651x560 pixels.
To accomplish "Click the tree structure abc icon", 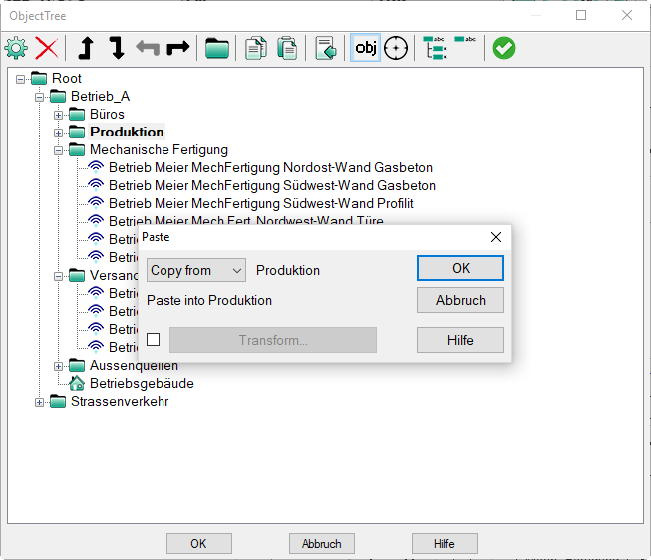I will pos(434,48).
